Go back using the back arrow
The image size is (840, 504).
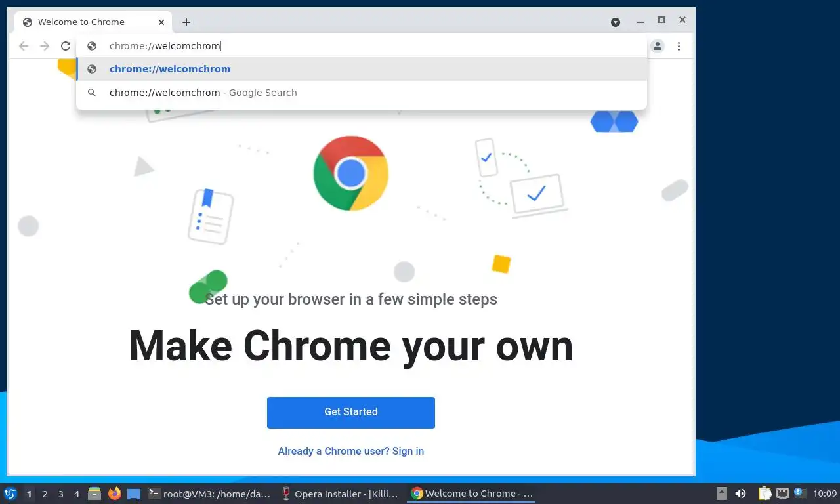24,46
